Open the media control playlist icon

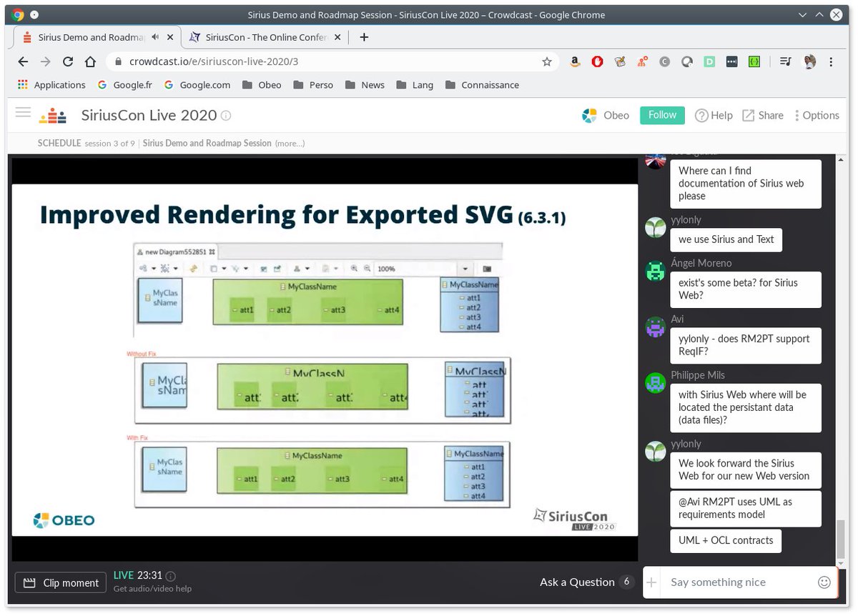785,61
